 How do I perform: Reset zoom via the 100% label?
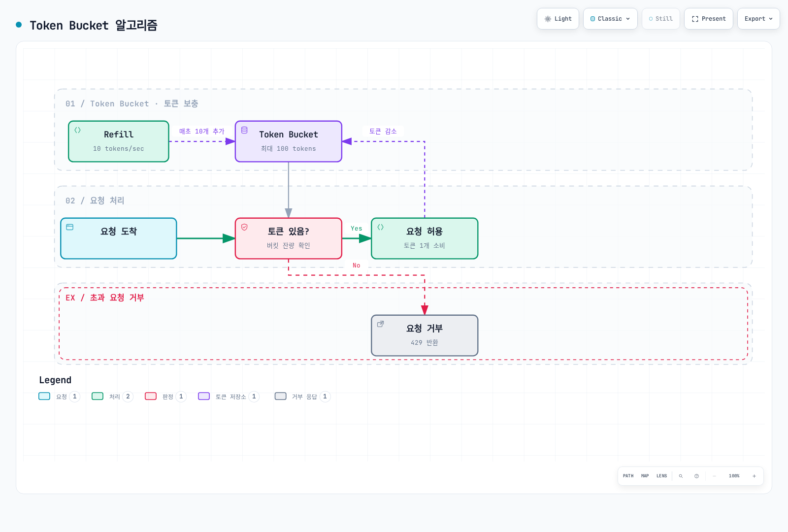click(734, 476)
